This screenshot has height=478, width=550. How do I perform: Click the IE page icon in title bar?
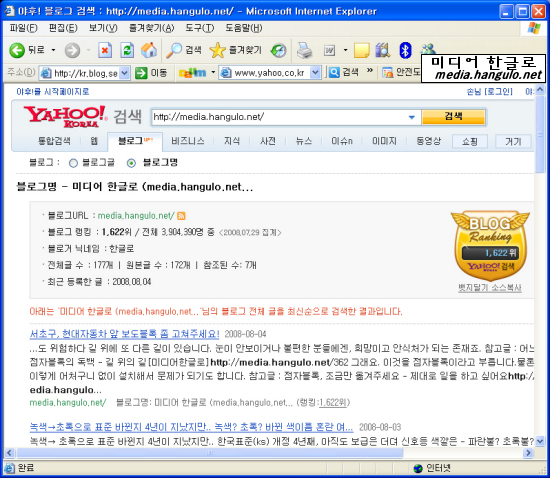point(9,11)
